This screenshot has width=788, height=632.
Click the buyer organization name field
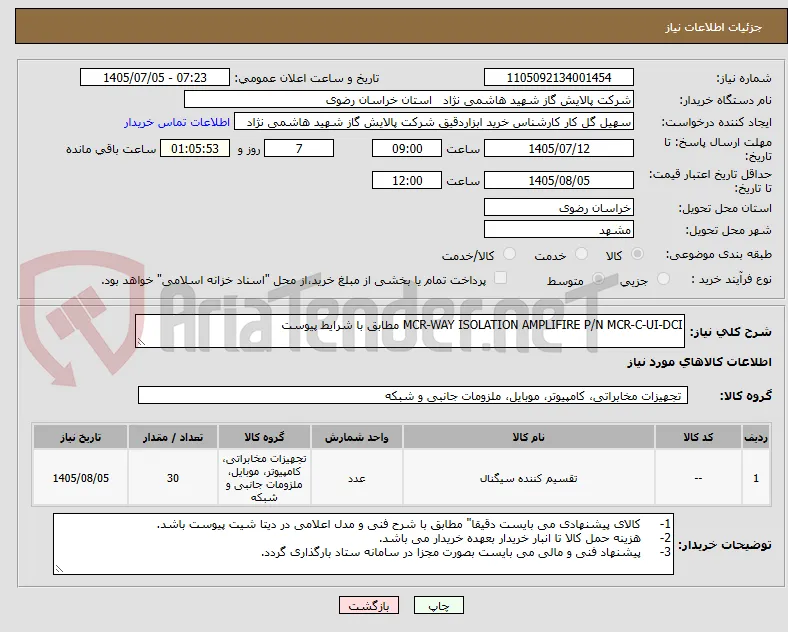point(409,99)
